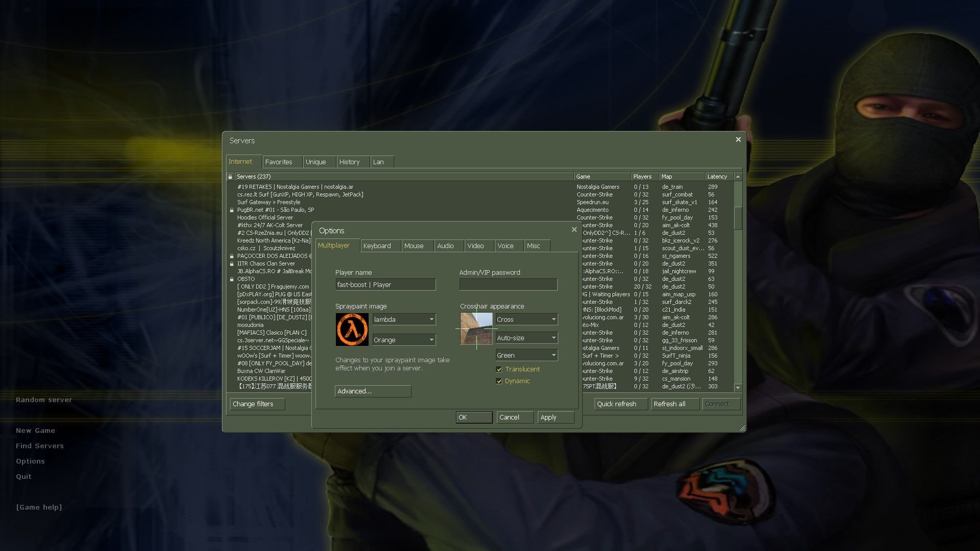Click the lock icon beside OBSTO server
The image size is (980, 551).
click(233, 279)
